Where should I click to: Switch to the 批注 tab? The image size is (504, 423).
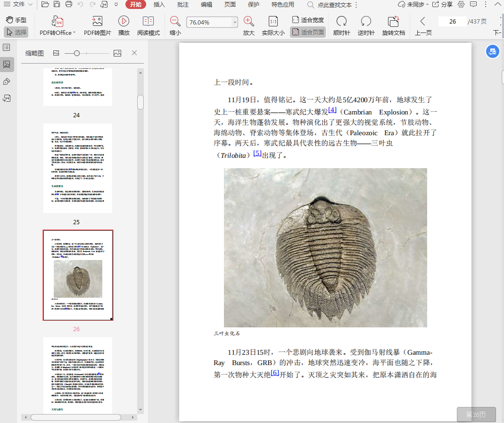pos(182,5)
